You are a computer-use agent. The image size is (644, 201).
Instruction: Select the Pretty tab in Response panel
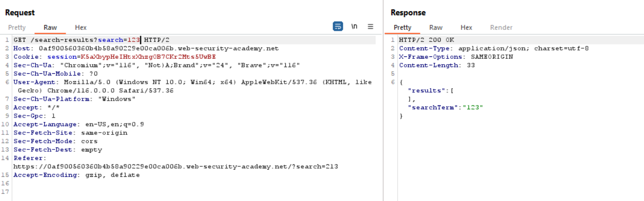point(402,27)
